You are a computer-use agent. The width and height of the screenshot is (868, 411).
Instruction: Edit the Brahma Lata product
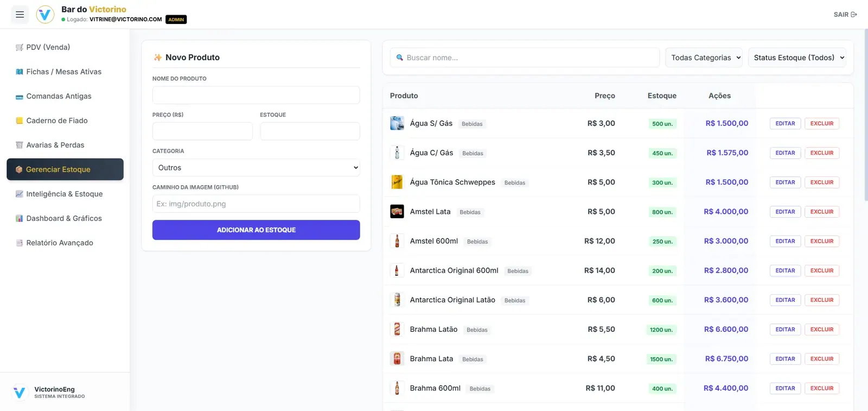pyautogui.click(x=785, y=359)
